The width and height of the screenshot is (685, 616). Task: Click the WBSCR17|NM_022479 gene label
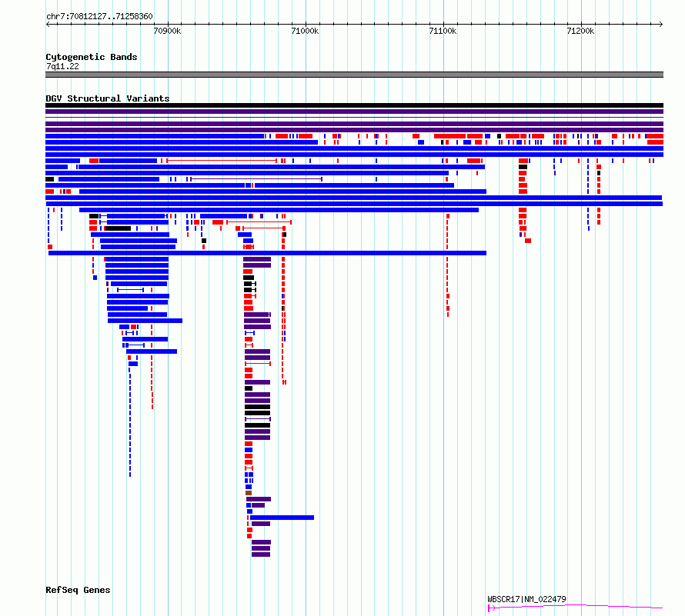(x=527, y=599)
